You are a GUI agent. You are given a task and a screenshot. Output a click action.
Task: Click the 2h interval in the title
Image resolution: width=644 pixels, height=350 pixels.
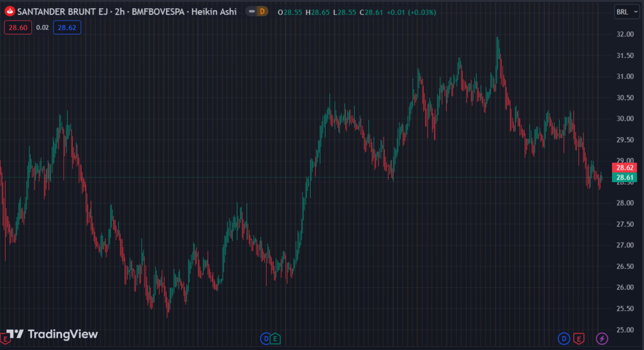[119, 12]
